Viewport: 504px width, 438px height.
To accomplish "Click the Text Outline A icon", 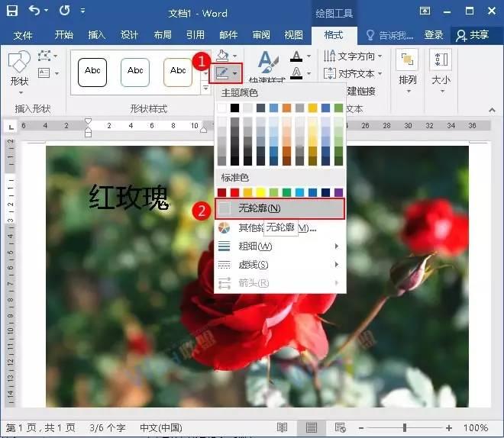I will point(296,73).
